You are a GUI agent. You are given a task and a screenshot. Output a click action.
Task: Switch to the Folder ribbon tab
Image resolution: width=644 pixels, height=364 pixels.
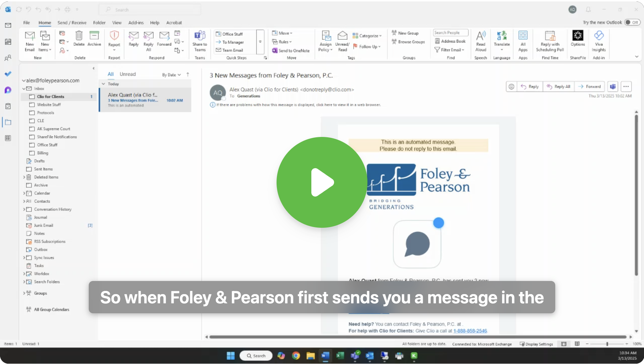[x=99, y=23]
